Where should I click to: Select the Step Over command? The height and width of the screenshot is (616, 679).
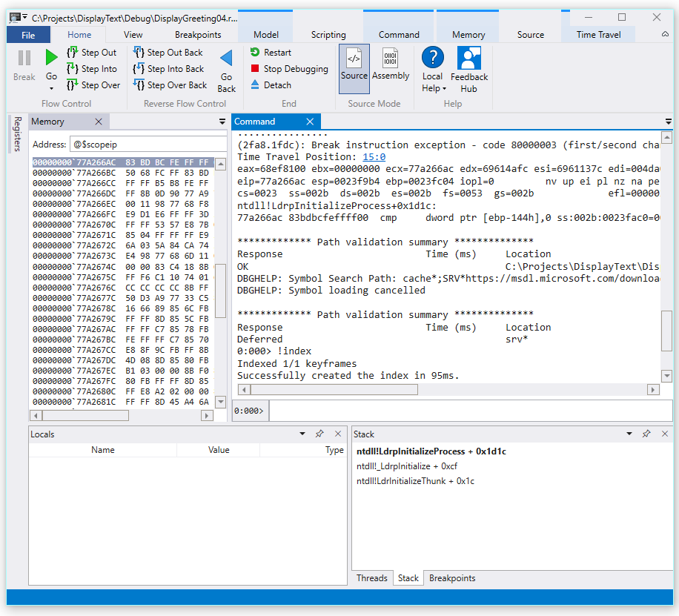93,85
